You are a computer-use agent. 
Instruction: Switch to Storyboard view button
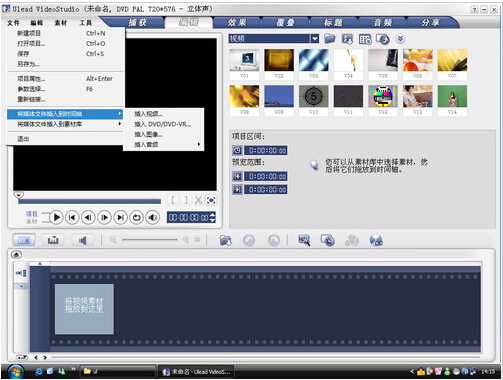tap(24, 240)
